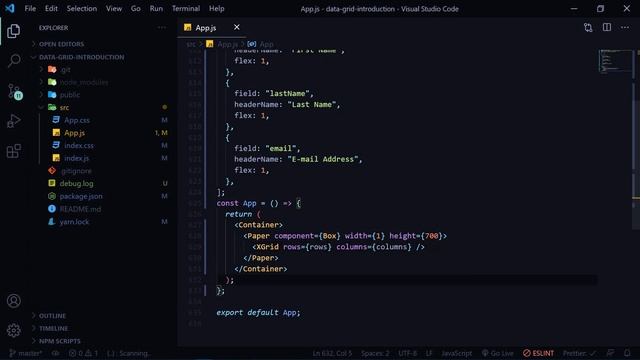Viewport: 640px width, 360px height.
Task: Open the yarn.lock file
Action: tap(74, 222)
